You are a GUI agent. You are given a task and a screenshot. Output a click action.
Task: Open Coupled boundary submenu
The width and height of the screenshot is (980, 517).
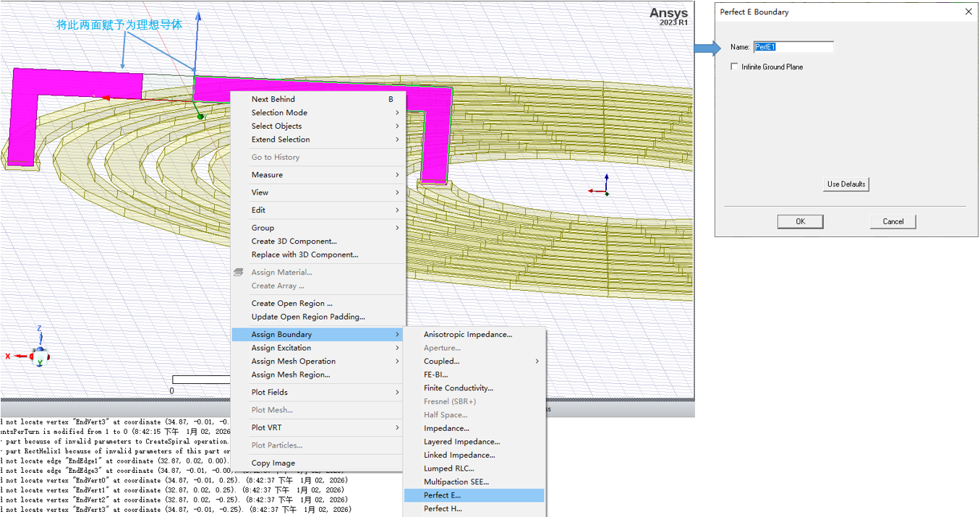474,362
